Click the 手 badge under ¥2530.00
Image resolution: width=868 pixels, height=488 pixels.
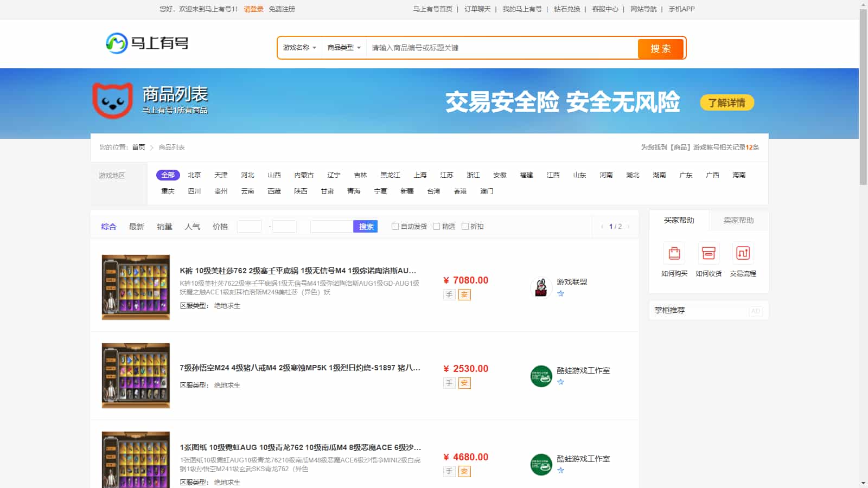click(449, 383)
